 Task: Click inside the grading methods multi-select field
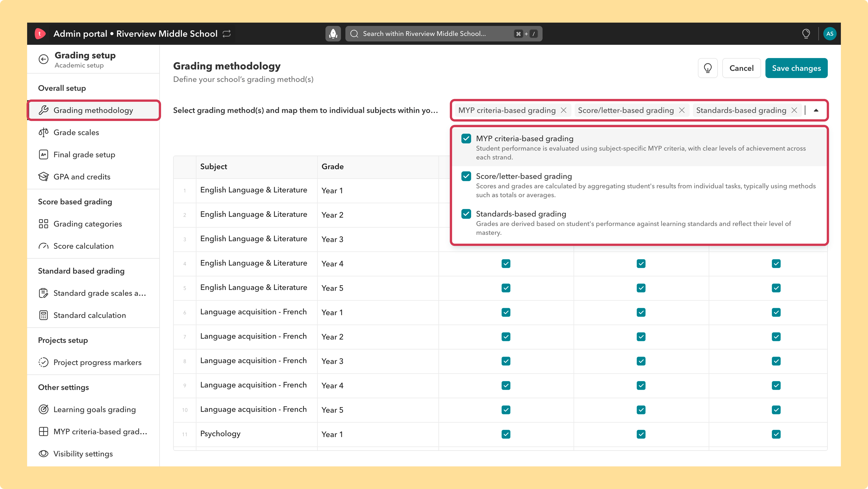[x=639, y=110]
